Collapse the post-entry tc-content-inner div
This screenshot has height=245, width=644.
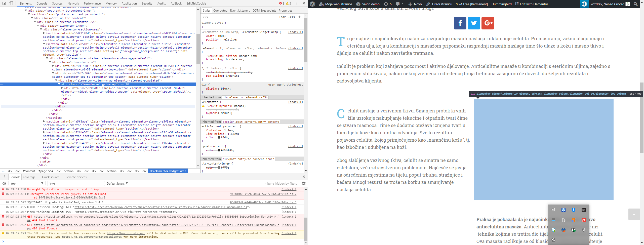point(26,11)
